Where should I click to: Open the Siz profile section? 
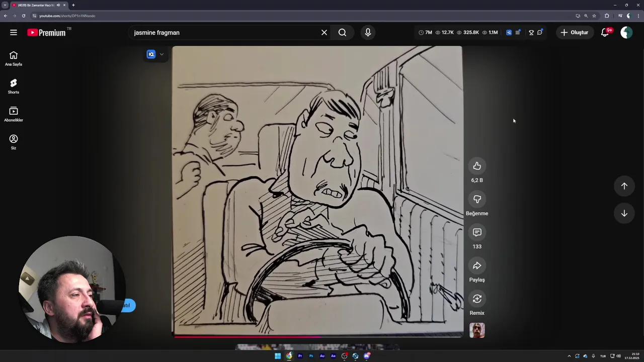[14, 142]
